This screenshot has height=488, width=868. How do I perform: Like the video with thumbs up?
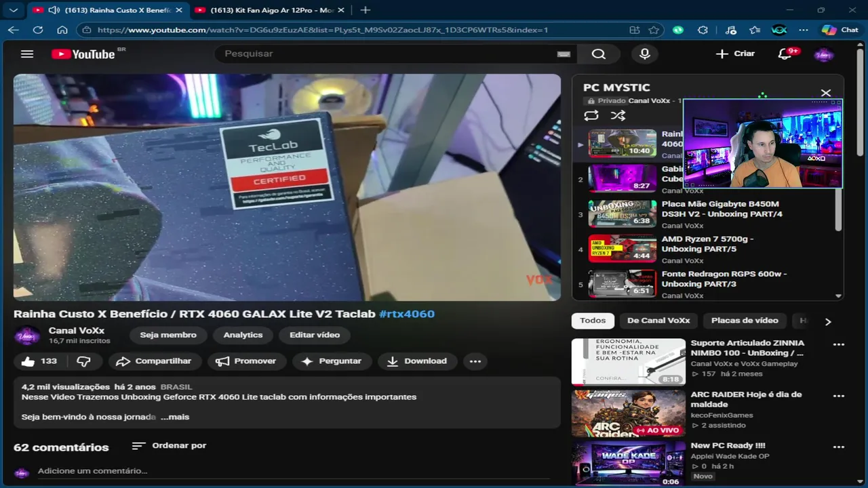[39, 361]
